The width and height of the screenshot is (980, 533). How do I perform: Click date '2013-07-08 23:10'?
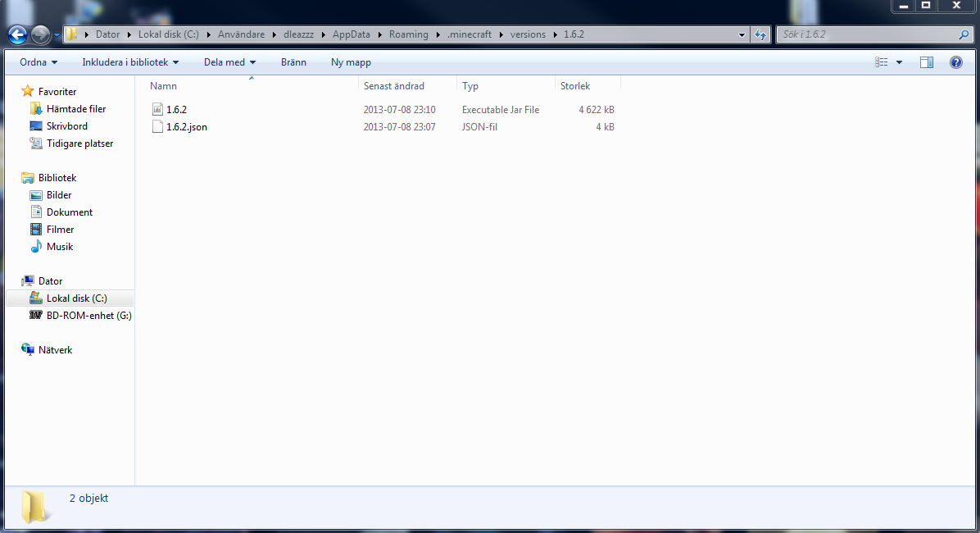point(399,110)
